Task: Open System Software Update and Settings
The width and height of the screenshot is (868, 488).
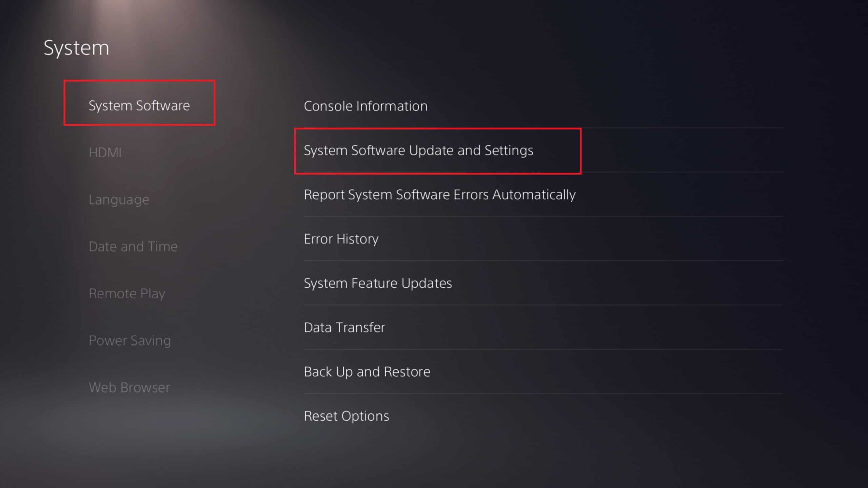Action: tap(418, 150)
